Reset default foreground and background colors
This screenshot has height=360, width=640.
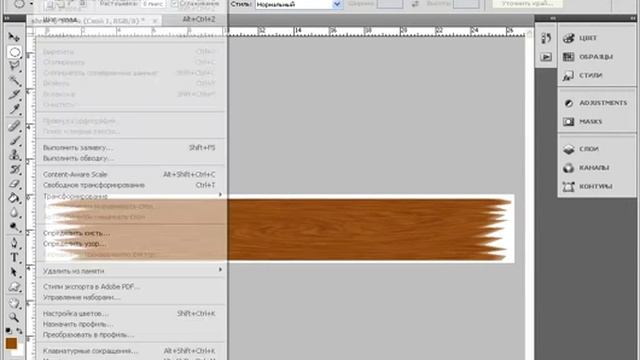(x=9, y=330)
